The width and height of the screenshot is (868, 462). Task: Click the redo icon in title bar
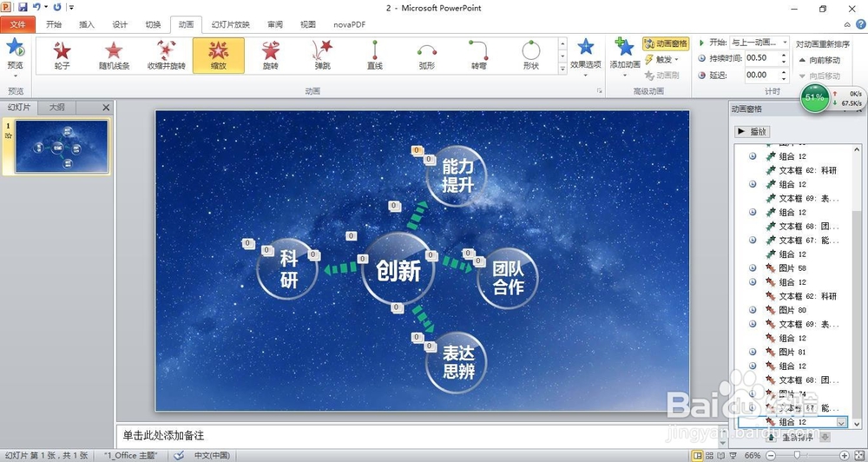[x=57, y=7]
